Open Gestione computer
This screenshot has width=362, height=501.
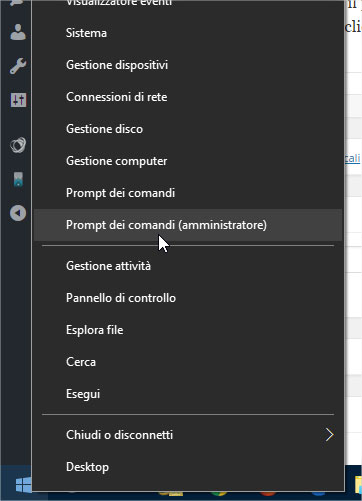188,161
